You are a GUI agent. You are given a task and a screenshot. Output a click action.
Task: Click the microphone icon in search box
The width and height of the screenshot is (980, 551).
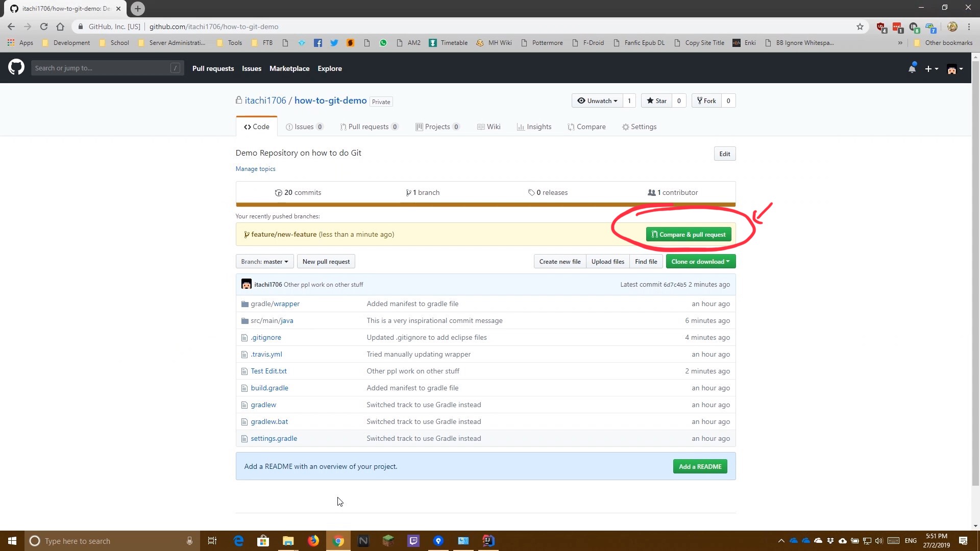click(x=189, y=541)
